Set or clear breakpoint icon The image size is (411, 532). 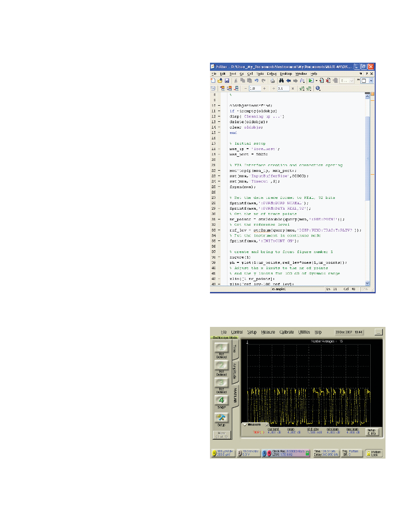tap(321, 81)
